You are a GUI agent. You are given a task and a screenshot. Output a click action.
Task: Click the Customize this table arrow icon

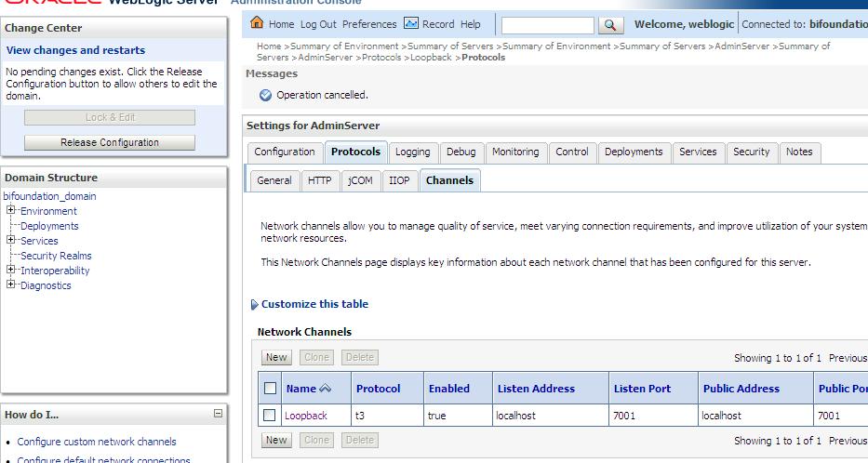tap(255, 305)
